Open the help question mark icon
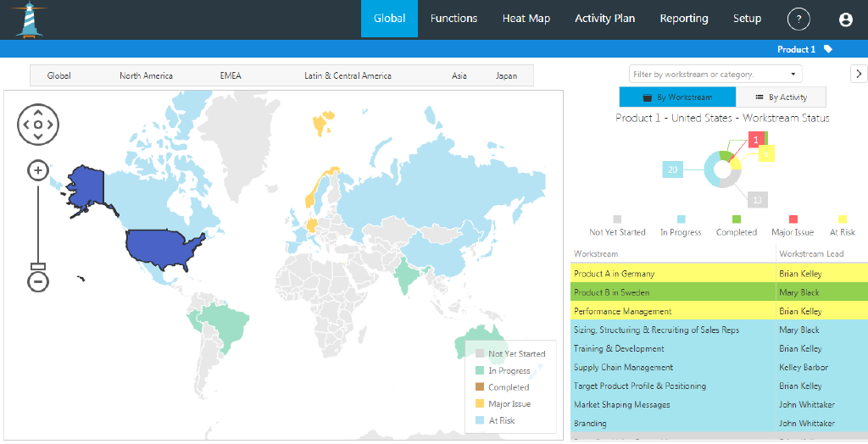 click(798, 19)
